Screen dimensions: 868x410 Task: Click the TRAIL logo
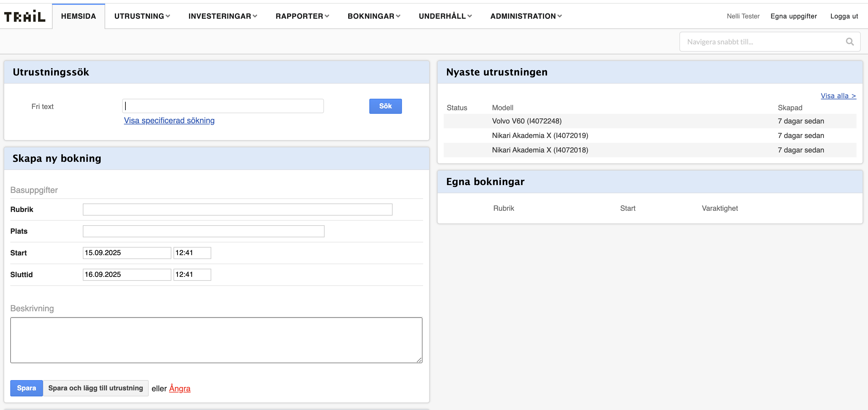(x=24, y=16)
